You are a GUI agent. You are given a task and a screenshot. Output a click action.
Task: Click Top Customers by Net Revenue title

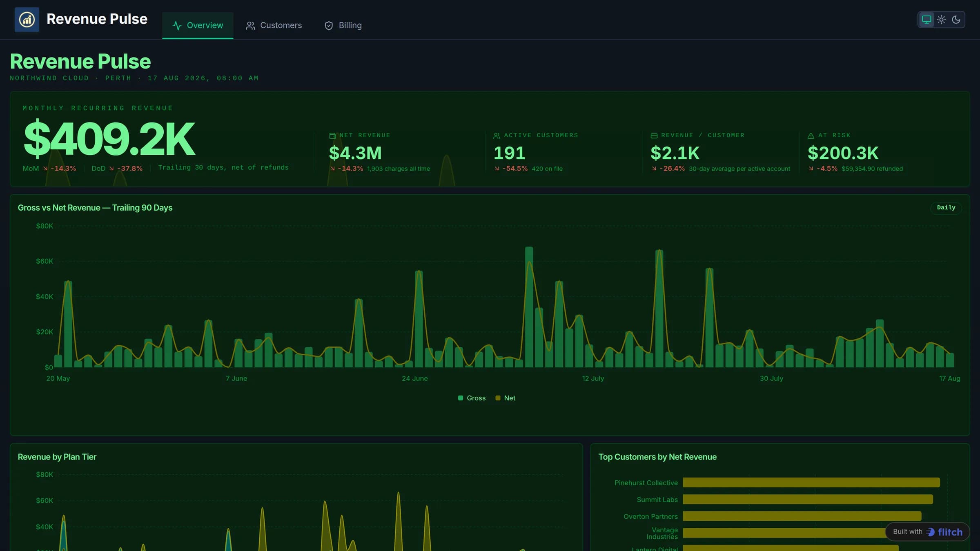point(657,457)
